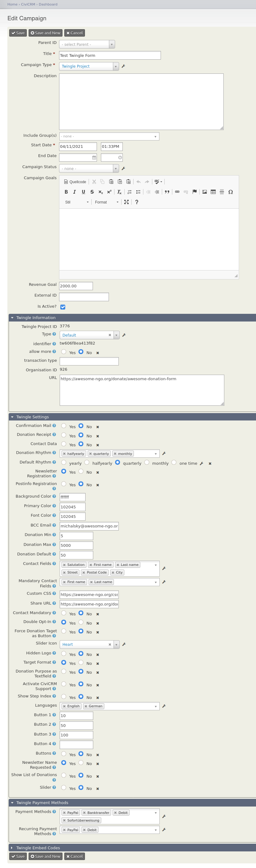Toggle Underline formatting in the editor
Image resolution: width=256 pixels, height=868 pixels.
[x=83, y=192]
